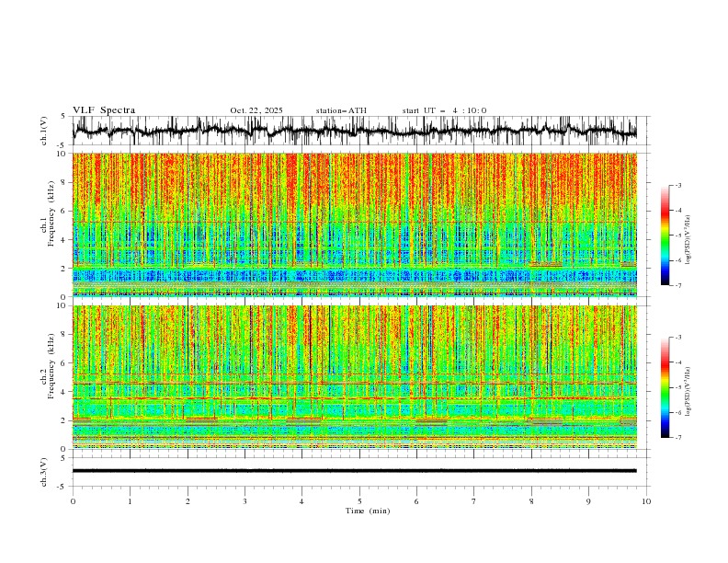Click the "-7" value on lower colorbar
728x563 pixels.
[x=678, y=438]
